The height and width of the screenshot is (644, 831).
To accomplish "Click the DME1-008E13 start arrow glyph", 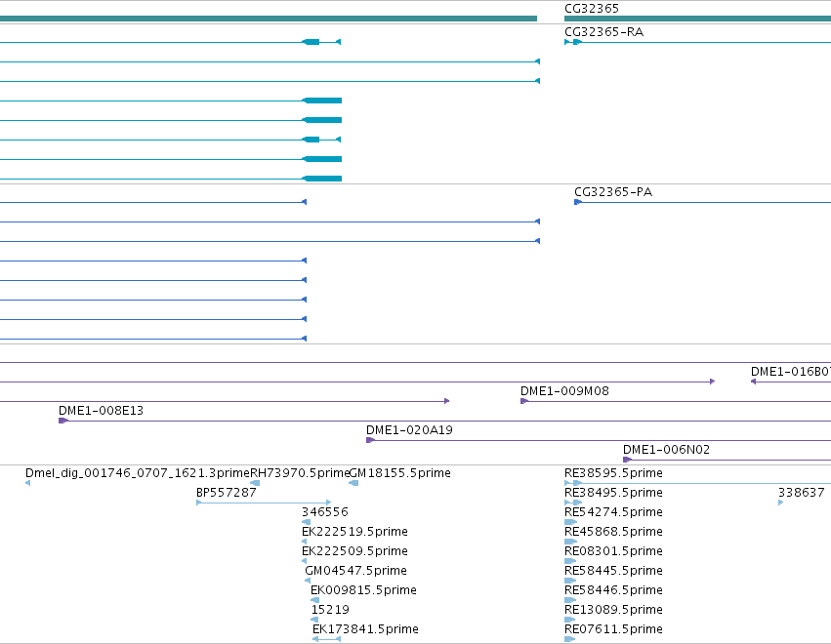I will pyautogui.click(x=63, y=421).
